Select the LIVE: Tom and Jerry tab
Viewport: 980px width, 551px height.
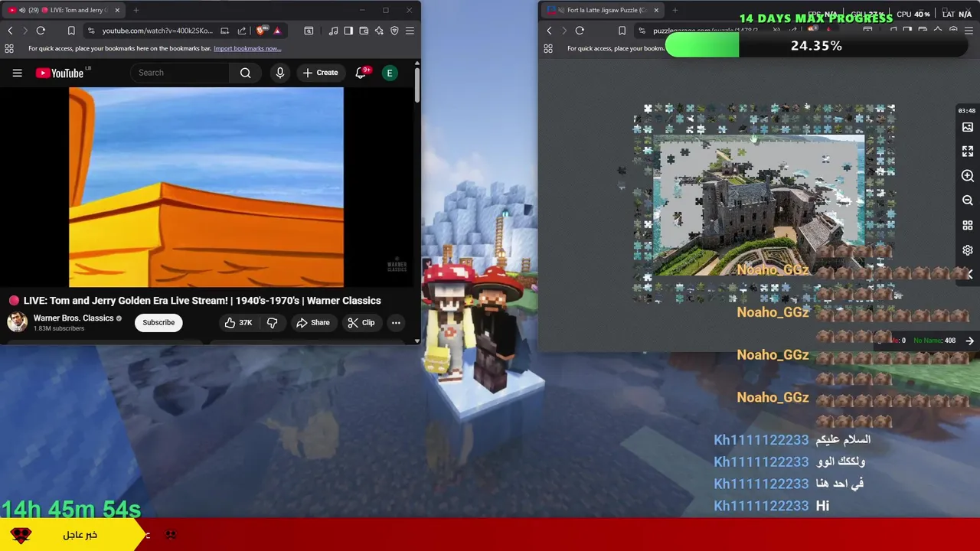(63, 10)
